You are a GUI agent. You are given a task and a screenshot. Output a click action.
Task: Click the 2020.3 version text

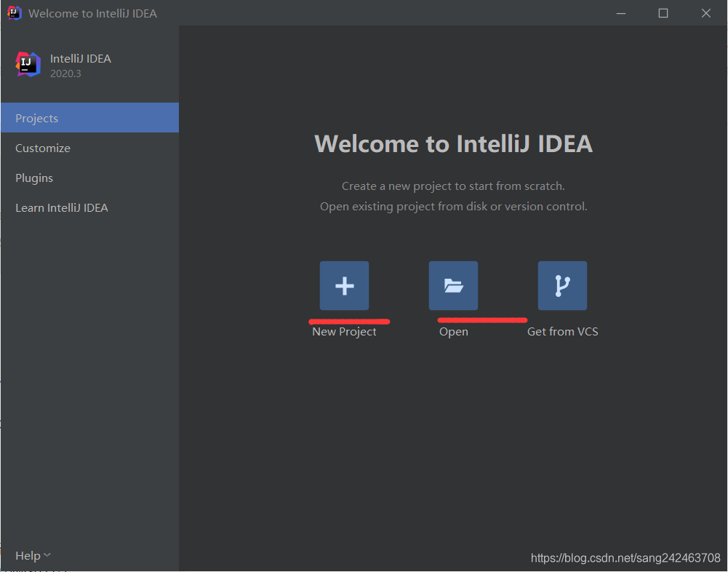pos(65,74)
